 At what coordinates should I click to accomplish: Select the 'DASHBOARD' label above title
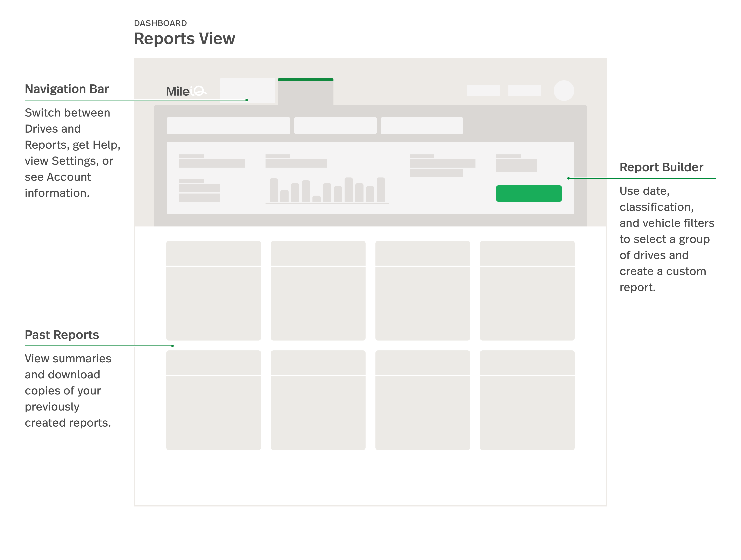[161, 23]
